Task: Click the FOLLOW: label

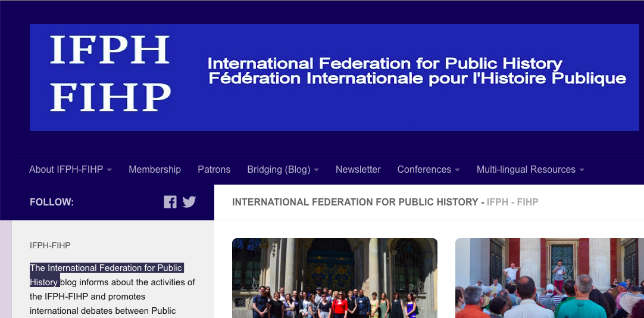Action: [x=52, y=202]
